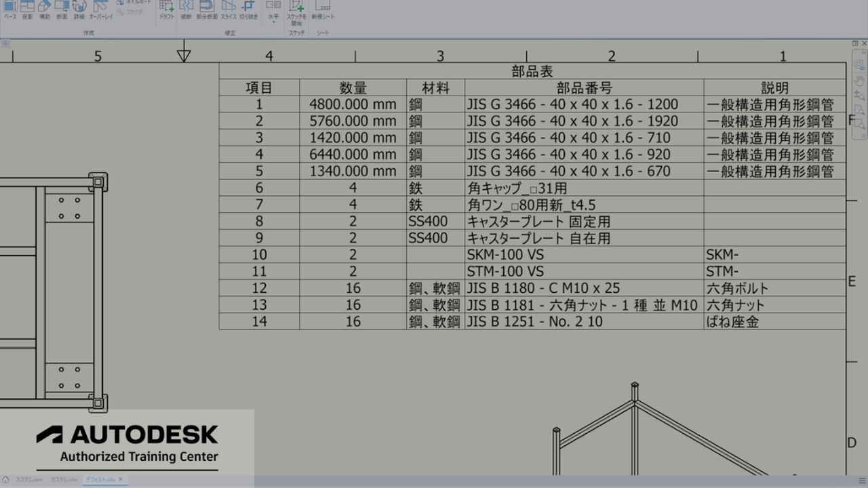The width and height of the screenshot is (868, 488).
Task: Go to the Home tab icon
Action: coord(5,479)
